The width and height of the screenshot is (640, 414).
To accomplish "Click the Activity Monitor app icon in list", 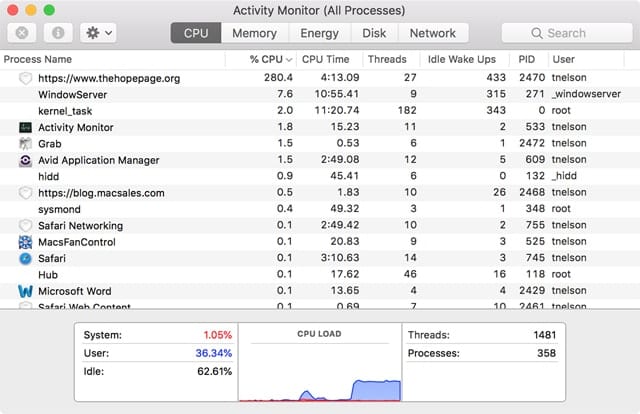I will (25, 128).
